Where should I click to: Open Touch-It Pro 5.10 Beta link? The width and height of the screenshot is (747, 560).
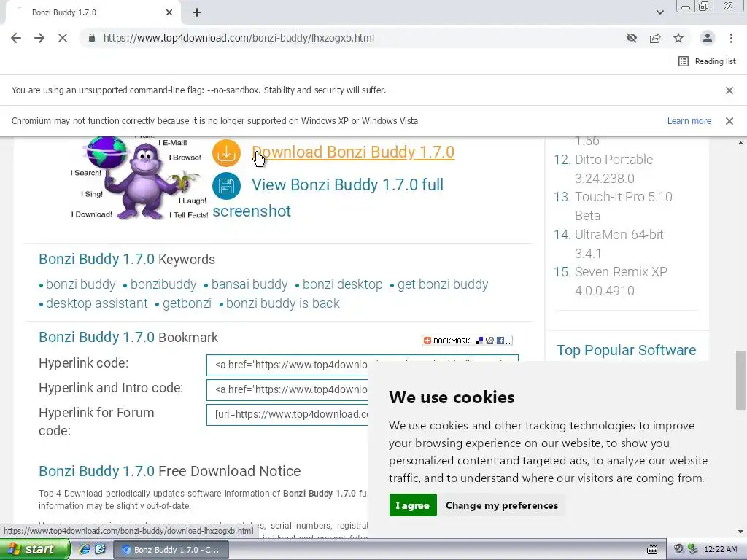point(623,206)
